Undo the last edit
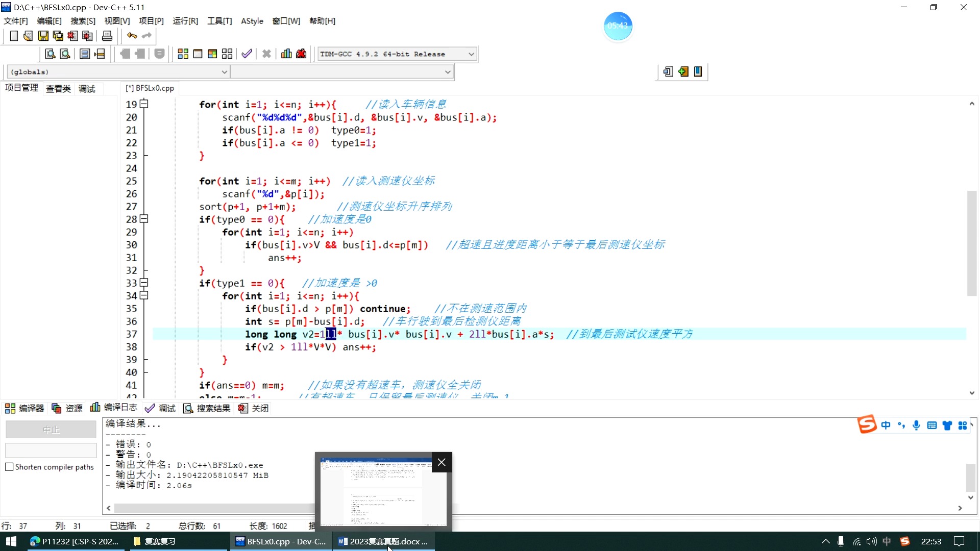The height and width of the screenshot is (551, 980). pos(132,36)
